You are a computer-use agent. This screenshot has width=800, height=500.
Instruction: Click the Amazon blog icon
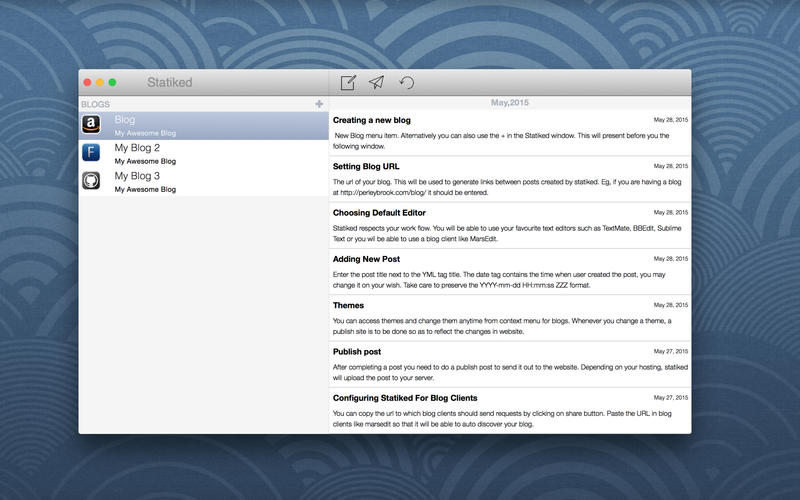point(91,124)
